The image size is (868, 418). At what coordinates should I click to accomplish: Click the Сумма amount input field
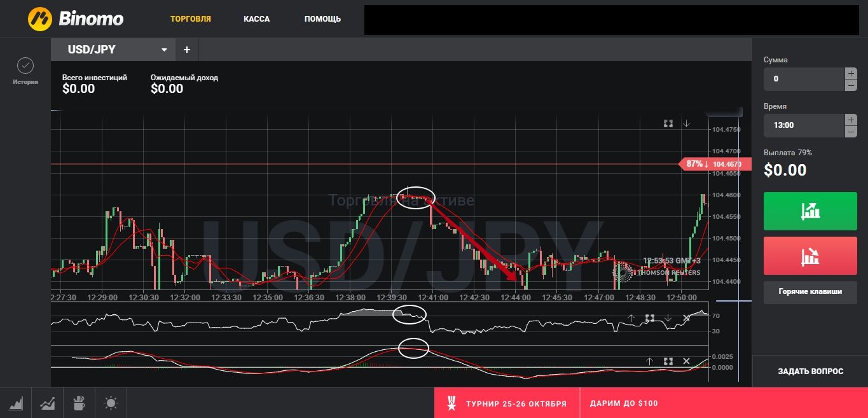804,79
